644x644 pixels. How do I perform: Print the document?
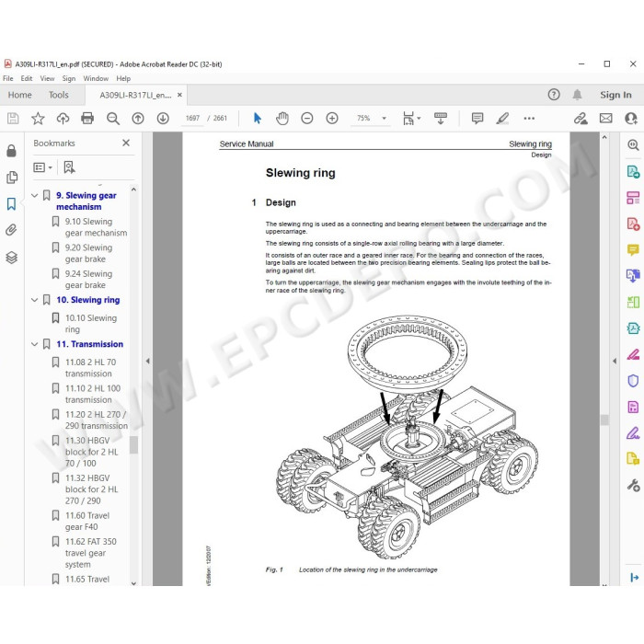point(87,119)
